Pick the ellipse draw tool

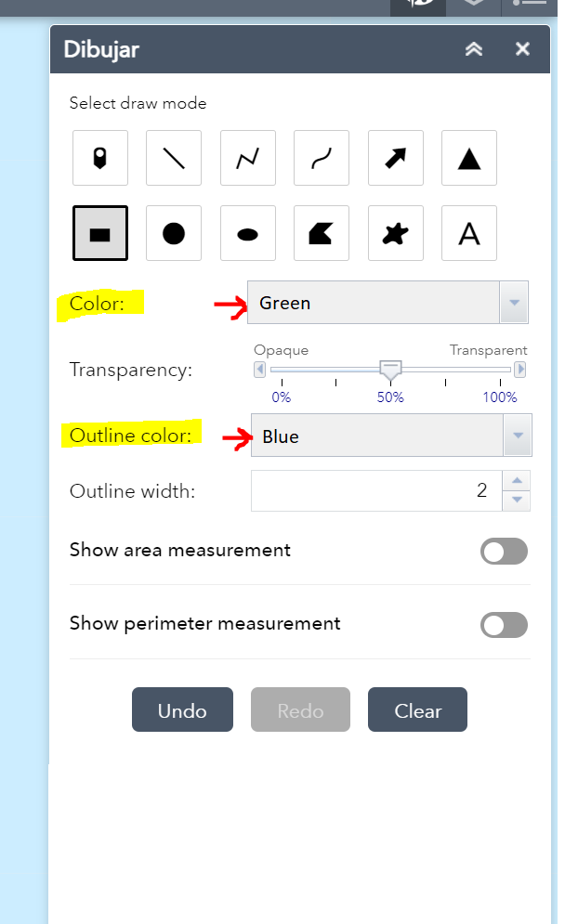(247, 233)
